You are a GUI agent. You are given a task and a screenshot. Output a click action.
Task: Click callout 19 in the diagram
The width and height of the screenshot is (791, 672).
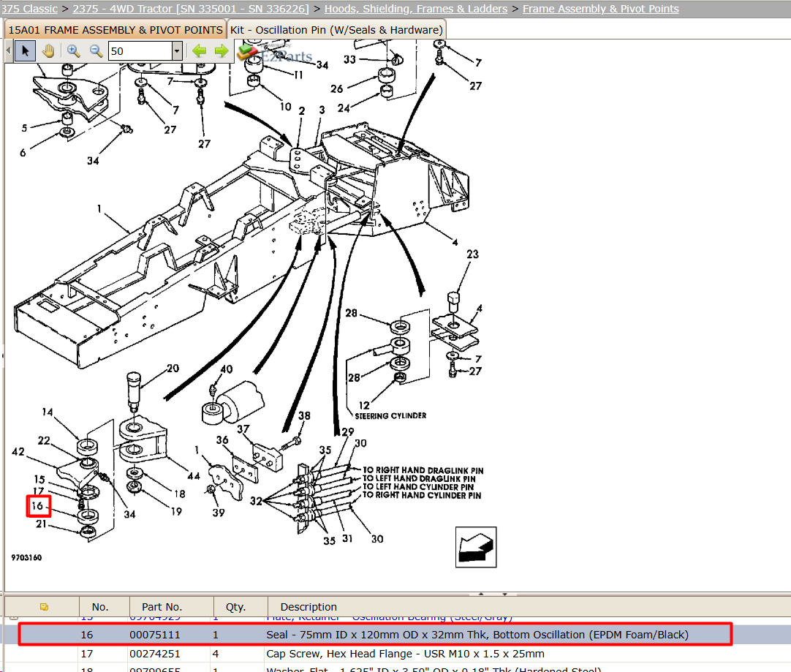(176, 512)
